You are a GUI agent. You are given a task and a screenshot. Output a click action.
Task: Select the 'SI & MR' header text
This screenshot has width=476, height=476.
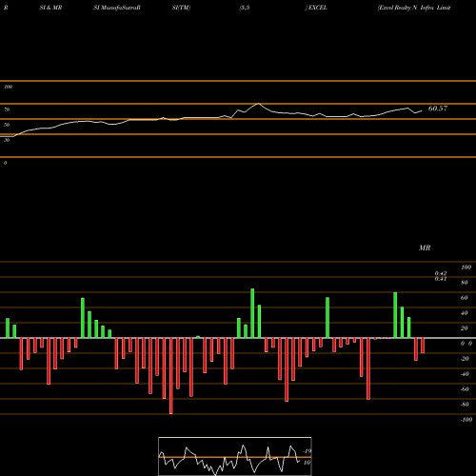pyautogui.click(x=50, y=8)
